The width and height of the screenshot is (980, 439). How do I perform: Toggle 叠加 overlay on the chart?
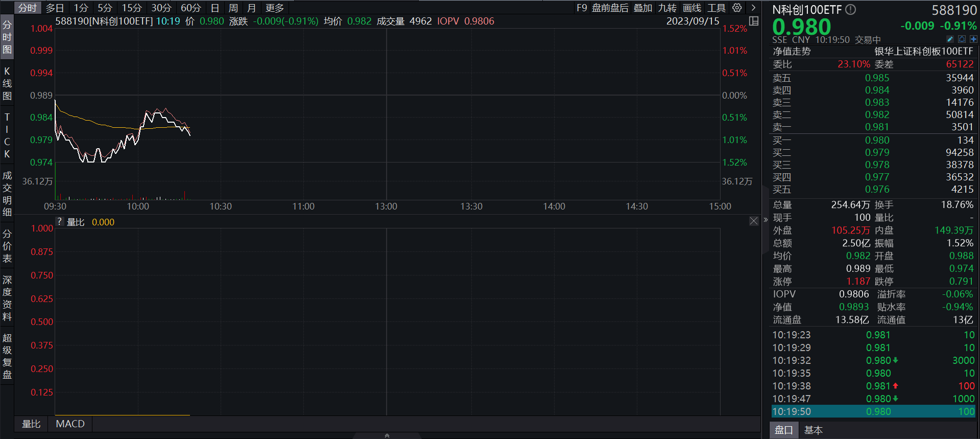tap(643, 8)
